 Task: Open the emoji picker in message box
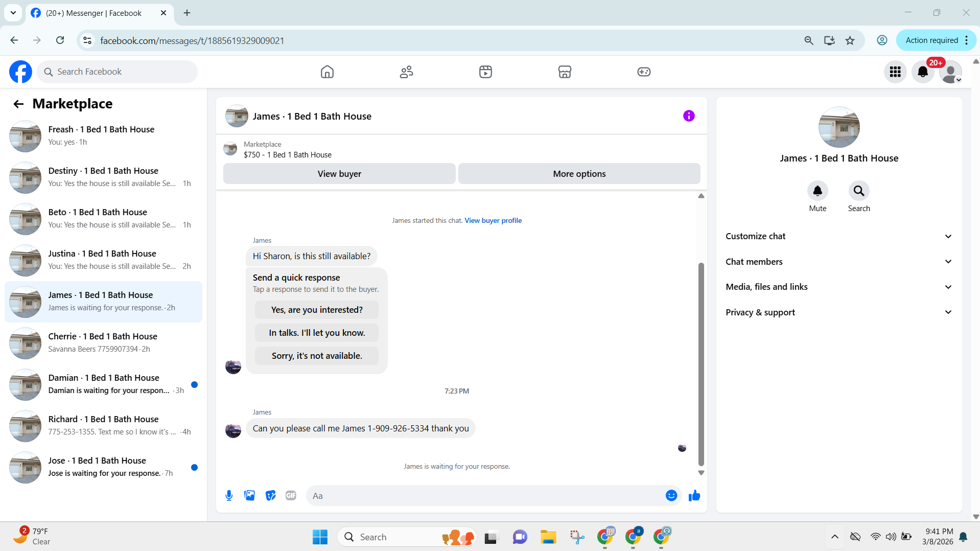click(671, 495)
